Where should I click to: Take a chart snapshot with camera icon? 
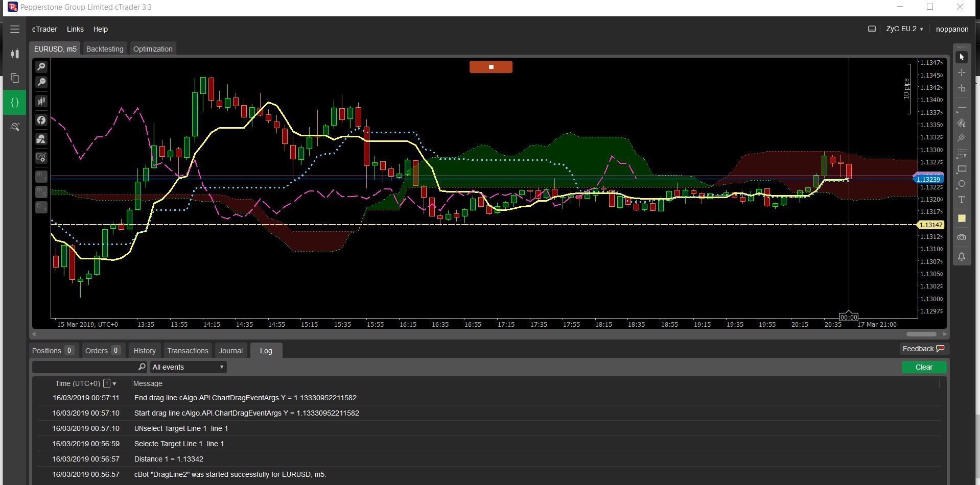(x=962, y=237)
